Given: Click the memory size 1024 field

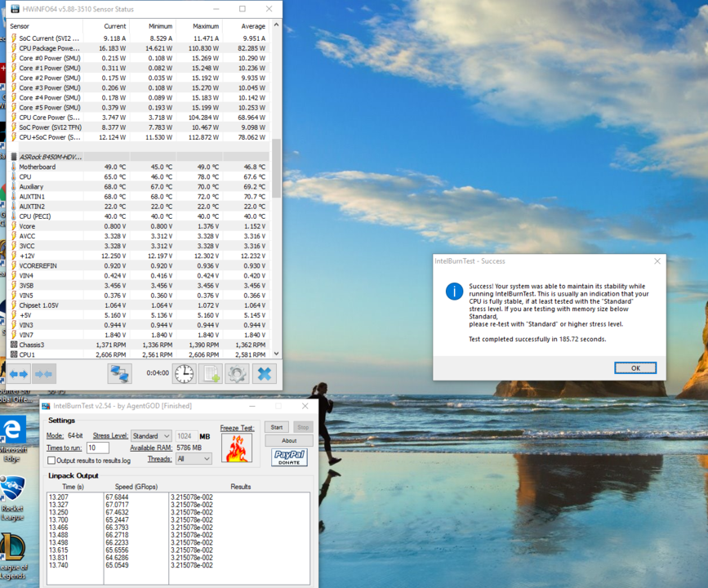Looking at the screenshot, I should pos(186,436).
